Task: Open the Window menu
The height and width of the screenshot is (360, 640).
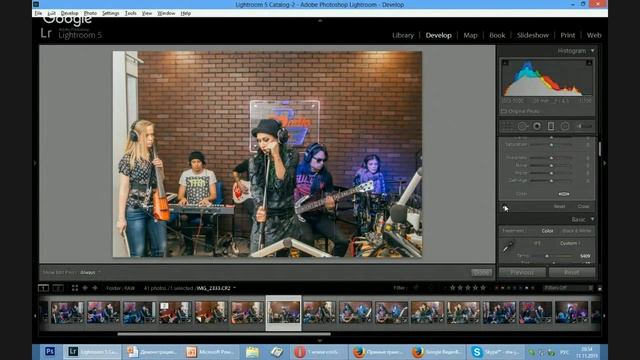Action: (166, 13)
